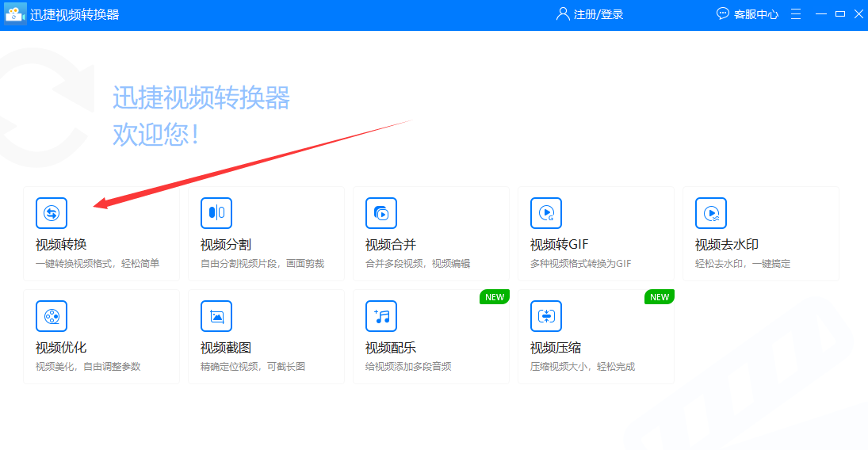Minimize the application window
The width and height of the screenshot is (868, 450).
tap(821, 13)
